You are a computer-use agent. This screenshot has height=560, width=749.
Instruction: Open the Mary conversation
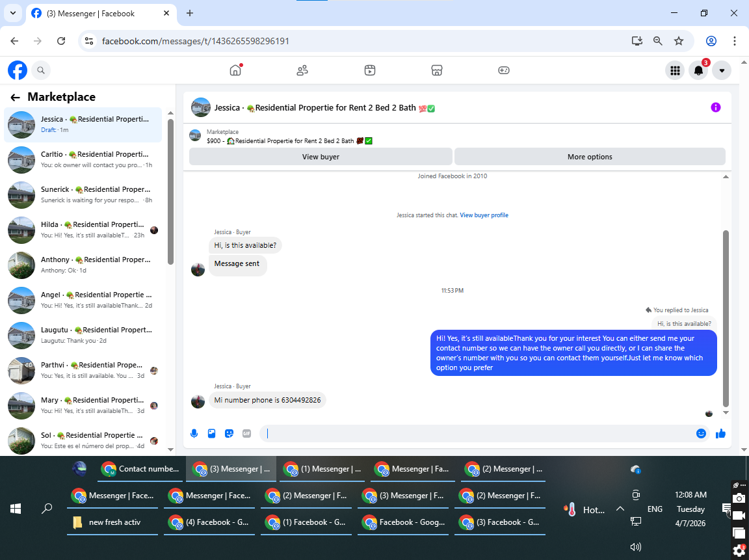point(83,406)
